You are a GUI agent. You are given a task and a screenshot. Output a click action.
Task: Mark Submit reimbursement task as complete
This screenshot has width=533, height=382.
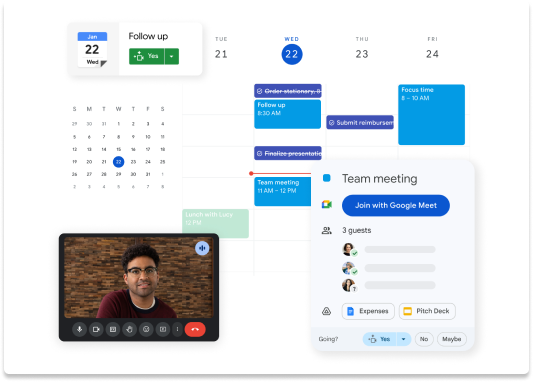[x=331, y=123]
